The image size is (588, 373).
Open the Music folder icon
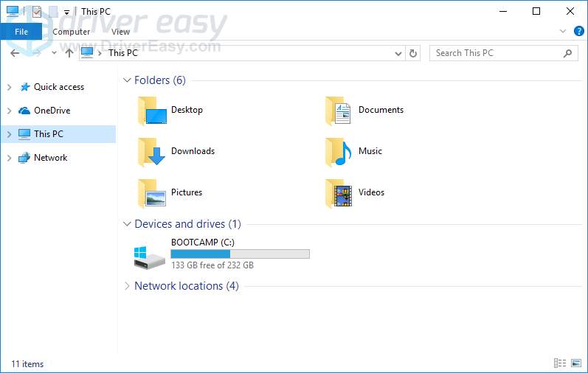click(339, 152)
